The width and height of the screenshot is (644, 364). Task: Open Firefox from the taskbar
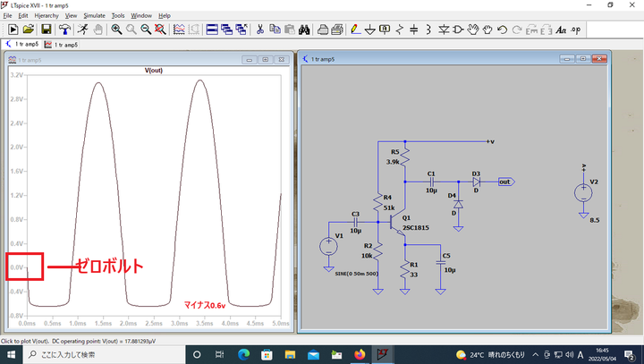click(360, 355)
